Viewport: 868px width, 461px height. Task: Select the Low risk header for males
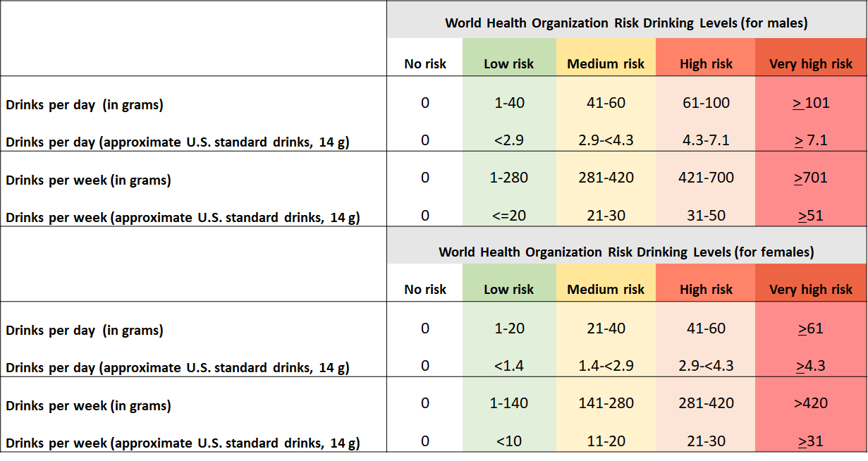click(x=508, y=64)
